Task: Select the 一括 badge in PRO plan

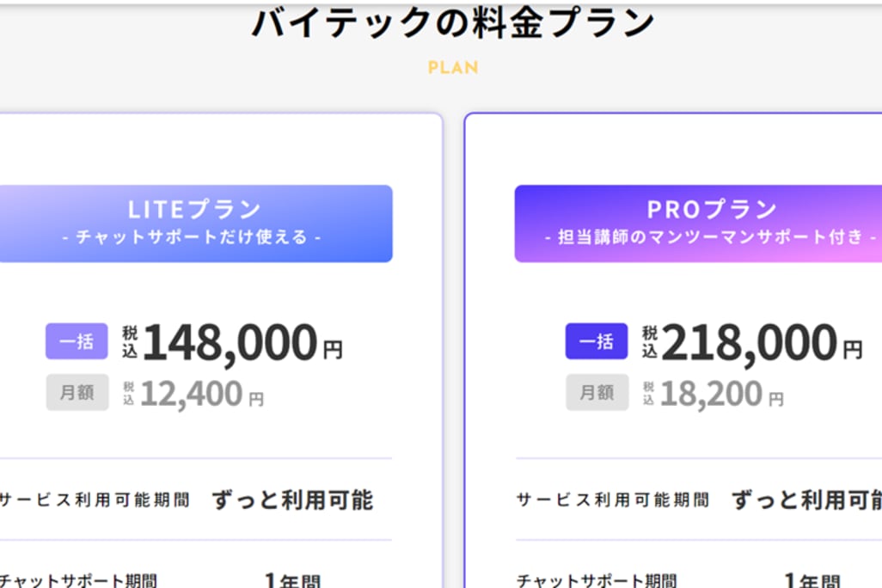Action: coord(597,341)
